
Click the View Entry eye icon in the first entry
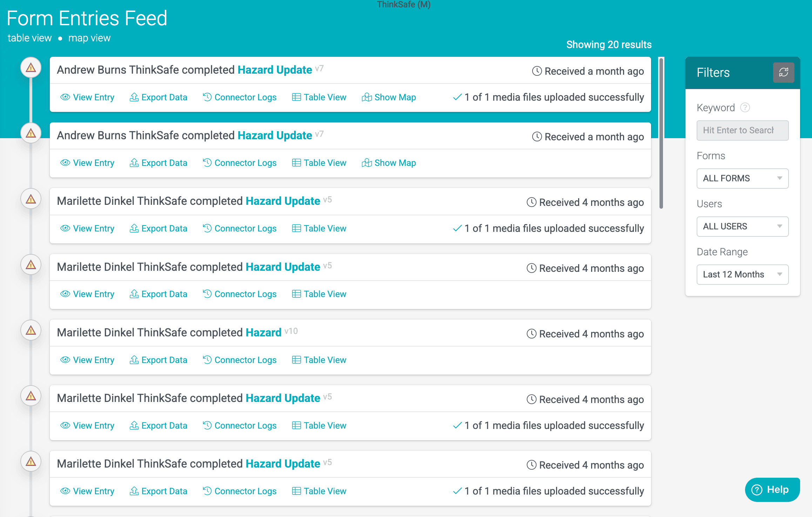(65, 97)
